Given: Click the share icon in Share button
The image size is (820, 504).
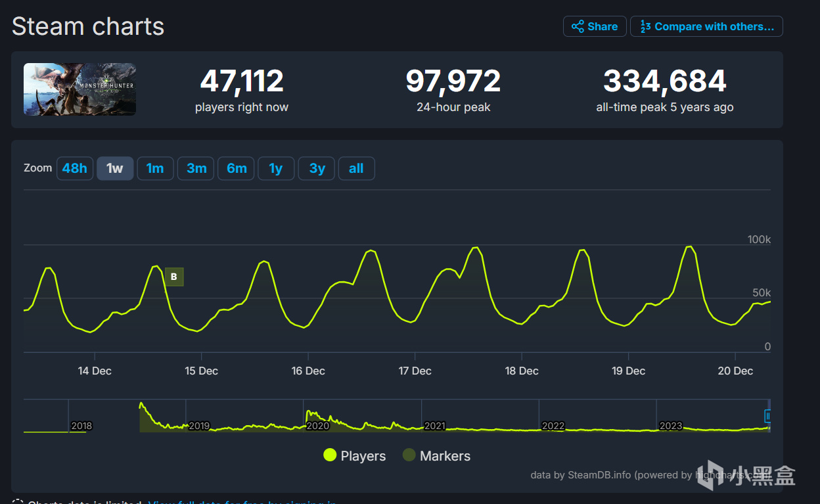Looking at the screenshot, I should click(x=578, y=26).
